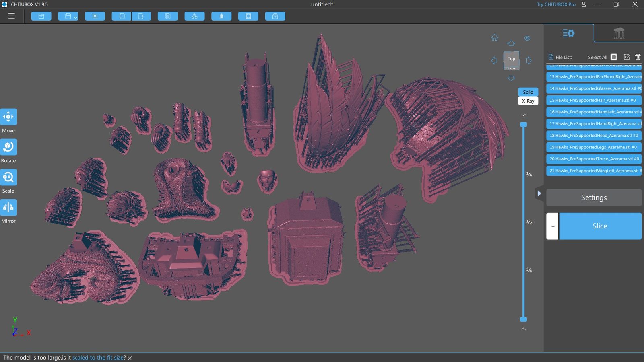Dismiss the model too large message

point(130,358)
